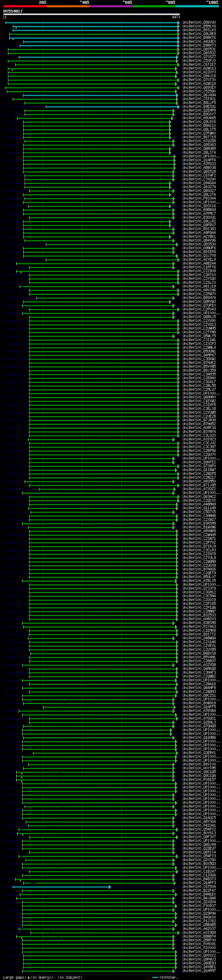Click the purple ~60% legend segment
The height and width of the screenshot is (980, 222).
pyautogui.click(x=111, y=6)
